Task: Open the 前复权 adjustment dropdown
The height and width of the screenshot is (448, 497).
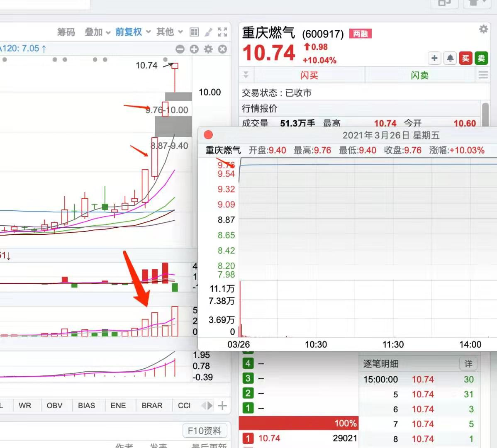Action: [132, 32]
